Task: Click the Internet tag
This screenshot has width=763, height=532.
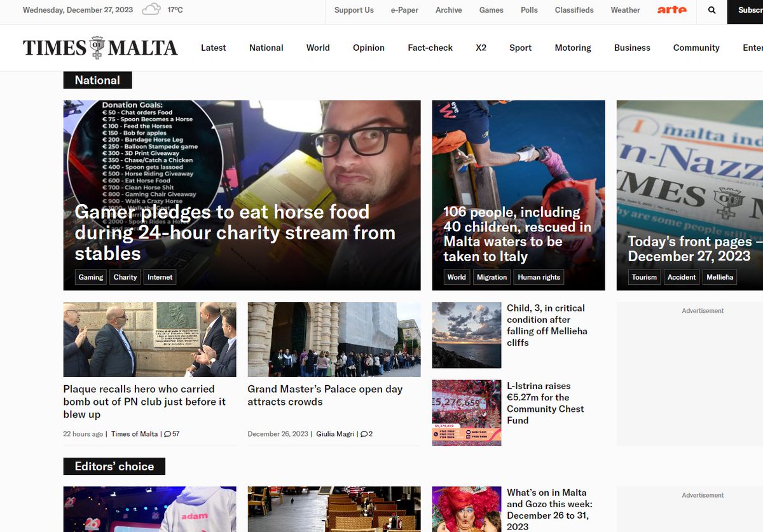Action: point(160,277)
